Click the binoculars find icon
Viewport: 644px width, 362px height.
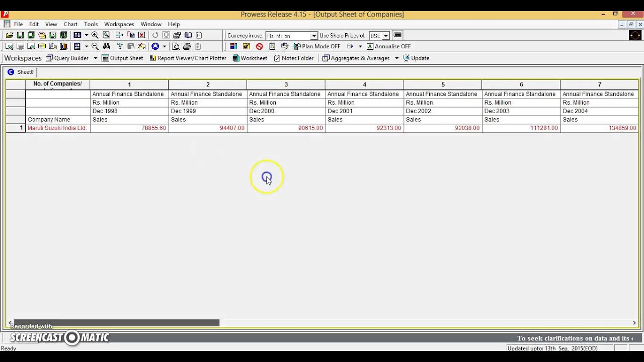click(x=106, y=46)
